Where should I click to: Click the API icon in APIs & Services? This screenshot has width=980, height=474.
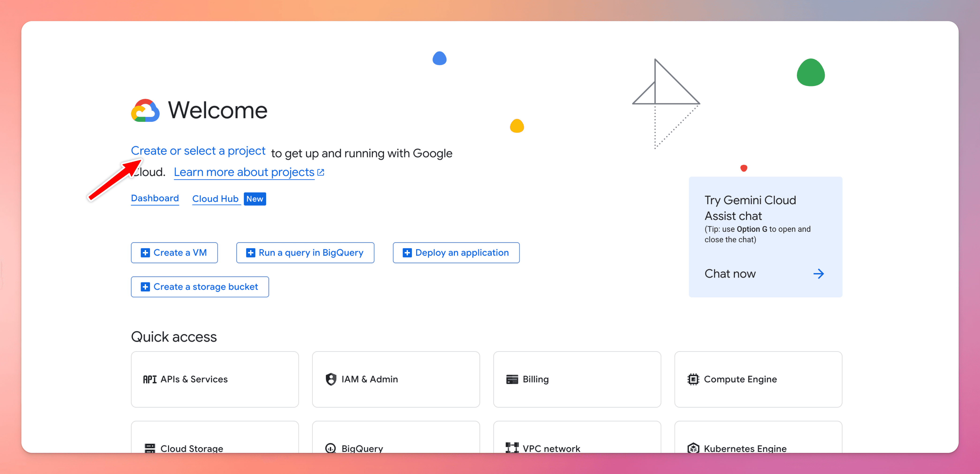point(150,379)
